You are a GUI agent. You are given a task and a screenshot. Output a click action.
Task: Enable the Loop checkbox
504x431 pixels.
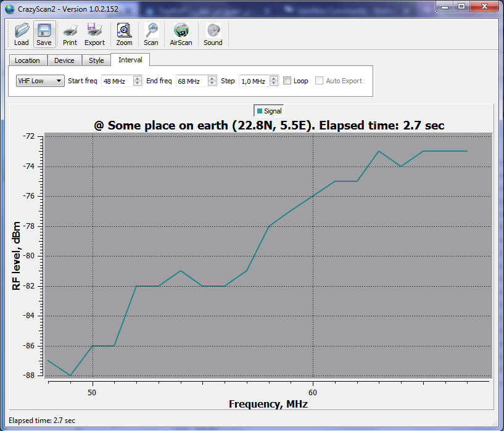pyautogui.click(x=287, y=81)
